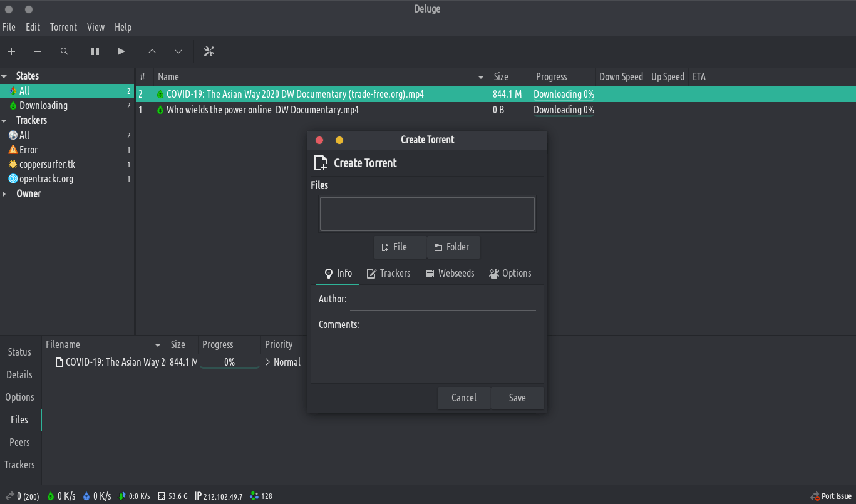856x504 pixels.
Task: Collapse the Trackers section
Action: coord(4,120)
